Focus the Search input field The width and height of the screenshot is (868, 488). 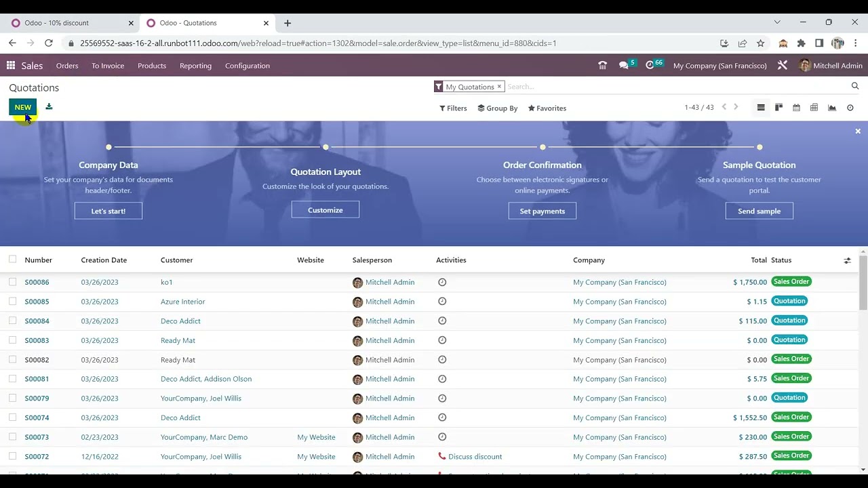(x=678, y=86)
